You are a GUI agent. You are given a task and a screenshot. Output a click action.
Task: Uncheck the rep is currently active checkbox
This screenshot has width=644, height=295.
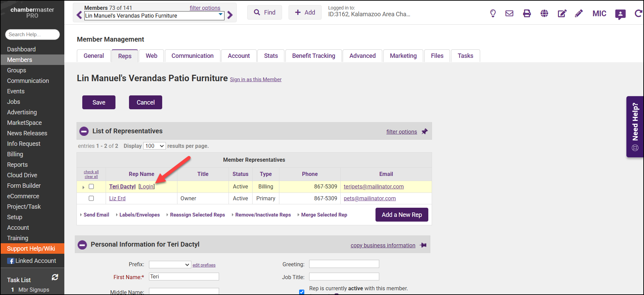point(302,292)
